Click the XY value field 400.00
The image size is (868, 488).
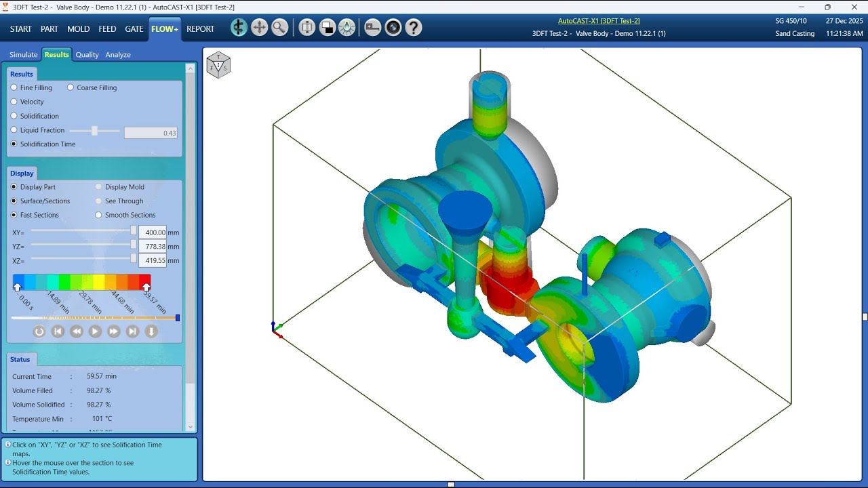tap(153, 232)
